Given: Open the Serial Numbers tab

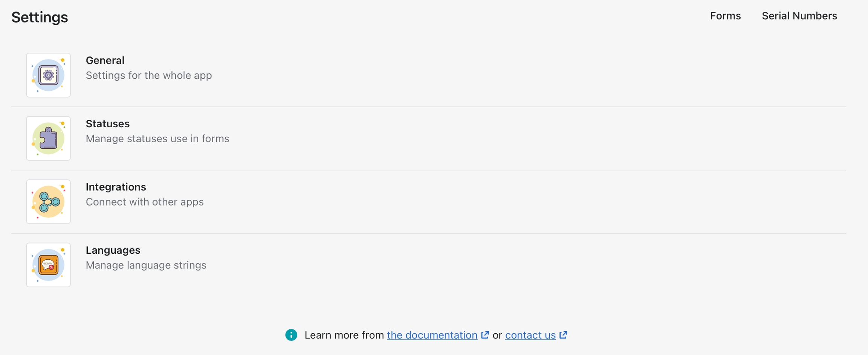Looking at the screenshot, I should pyautogui.click(x=799, y=16).
